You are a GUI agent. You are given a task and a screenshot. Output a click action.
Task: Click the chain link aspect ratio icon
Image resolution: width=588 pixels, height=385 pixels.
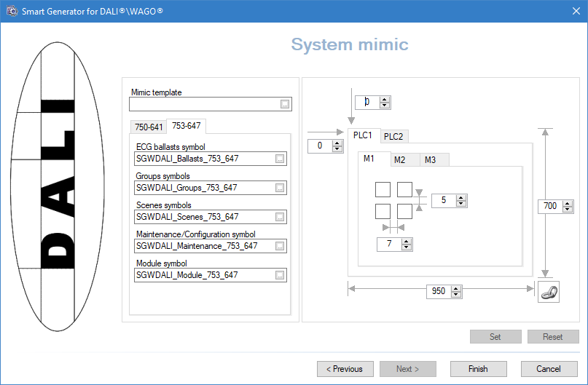pyautogui.click(x=548, y=291)
